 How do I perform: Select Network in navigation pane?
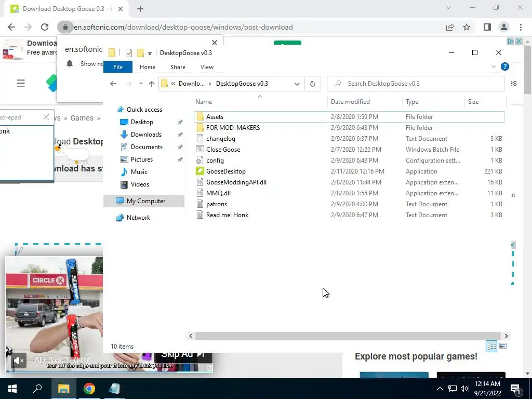click(138, 218)
